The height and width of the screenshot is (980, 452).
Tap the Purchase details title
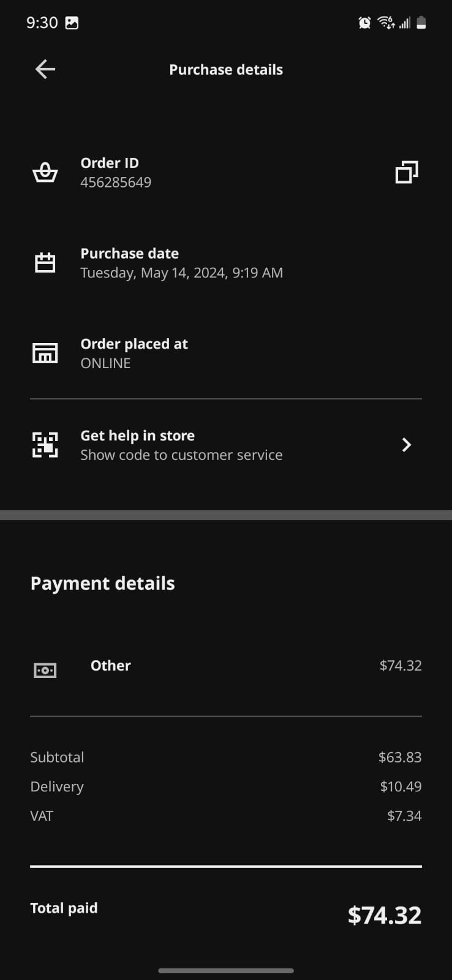click(226, 70)
